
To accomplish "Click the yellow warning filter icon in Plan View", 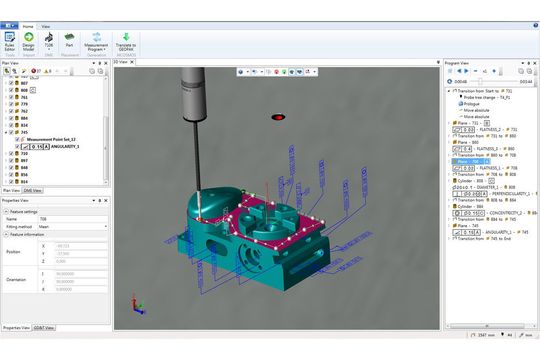I will click(46, 71).
